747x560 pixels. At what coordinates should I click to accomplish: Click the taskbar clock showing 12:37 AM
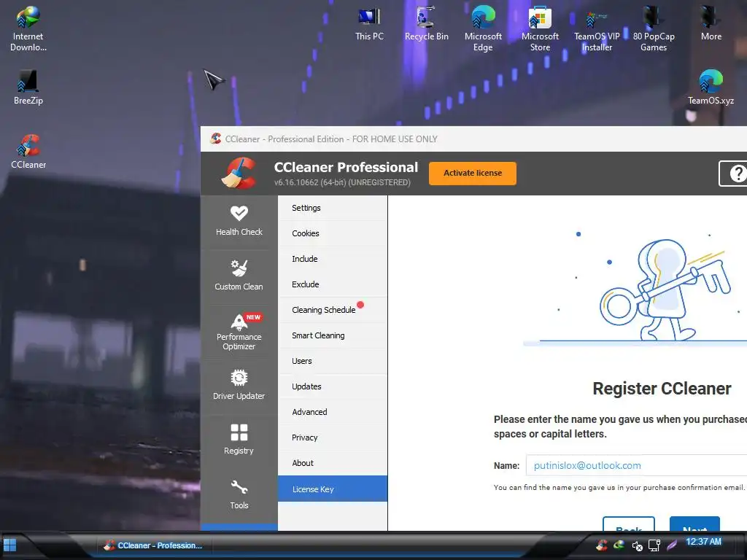[x=703, y=542]
